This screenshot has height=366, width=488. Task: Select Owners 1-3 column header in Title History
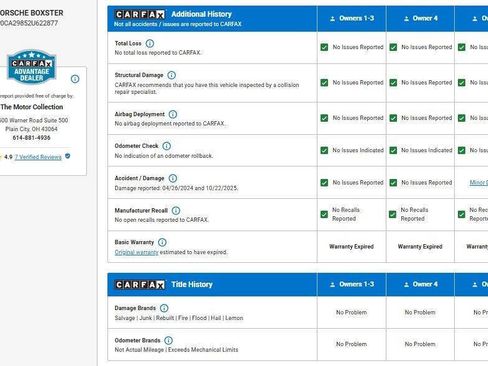(352, 284)
